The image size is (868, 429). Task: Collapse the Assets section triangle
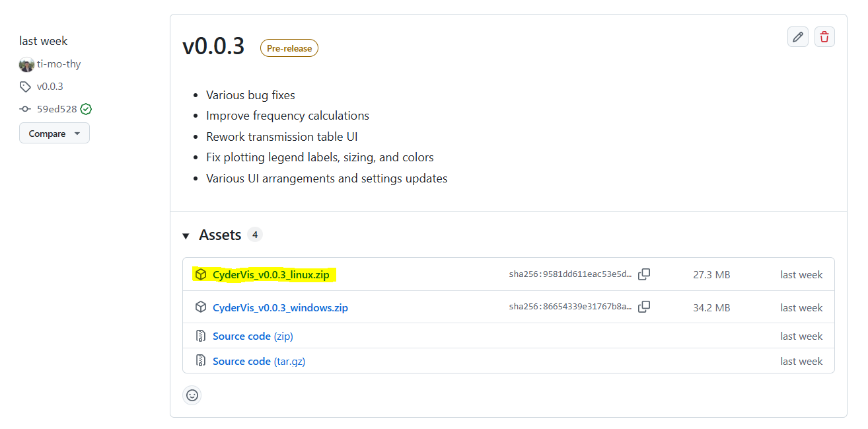186,236
